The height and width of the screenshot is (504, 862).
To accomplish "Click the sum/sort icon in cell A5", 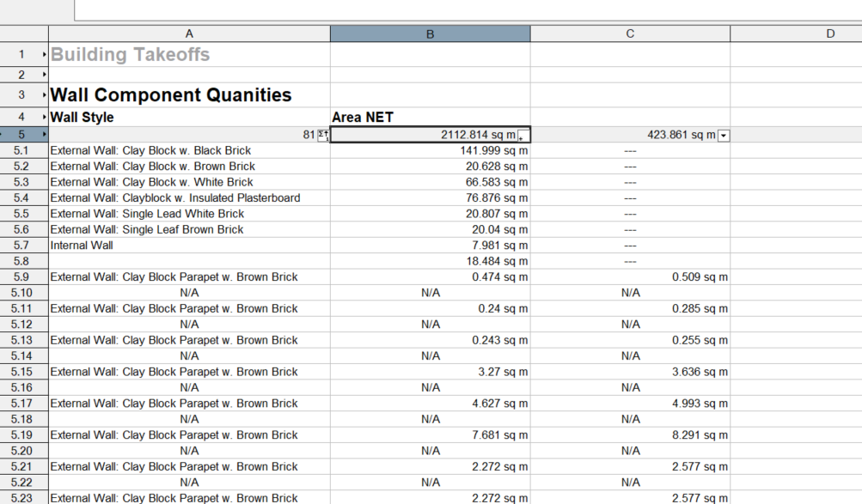I will click(323, 135).
